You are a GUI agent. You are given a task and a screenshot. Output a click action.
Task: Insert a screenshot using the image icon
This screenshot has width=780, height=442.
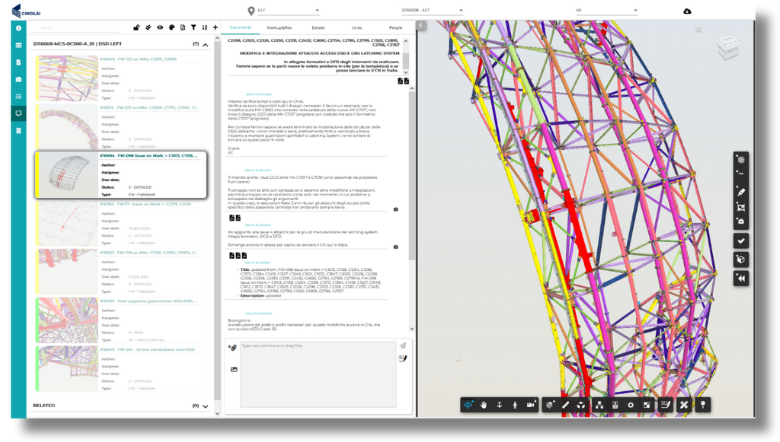pos(234,369)
